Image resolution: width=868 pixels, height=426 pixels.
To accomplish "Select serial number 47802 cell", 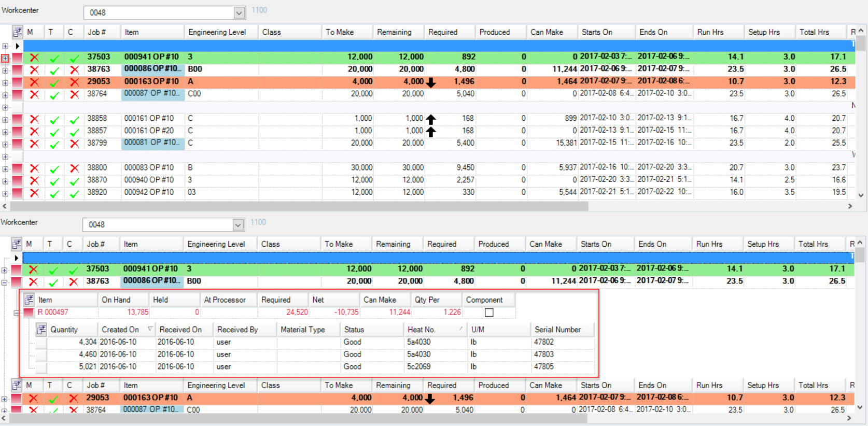I will 563,342.
